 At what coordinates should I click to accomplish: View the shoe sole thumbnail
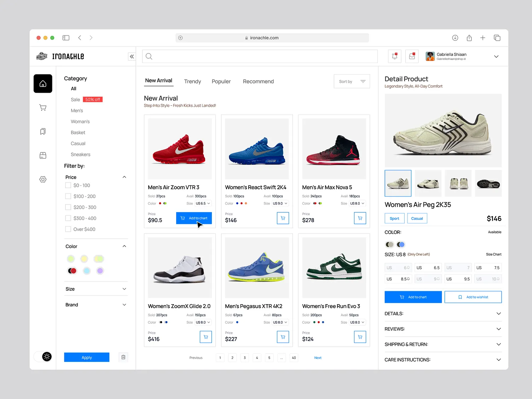click(x=488, y=183)
